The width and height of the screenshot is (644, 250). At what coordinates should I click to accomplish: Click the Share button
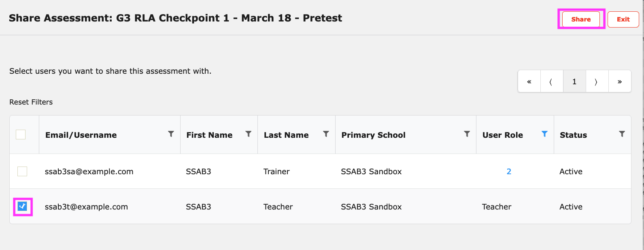pos(581,19)
